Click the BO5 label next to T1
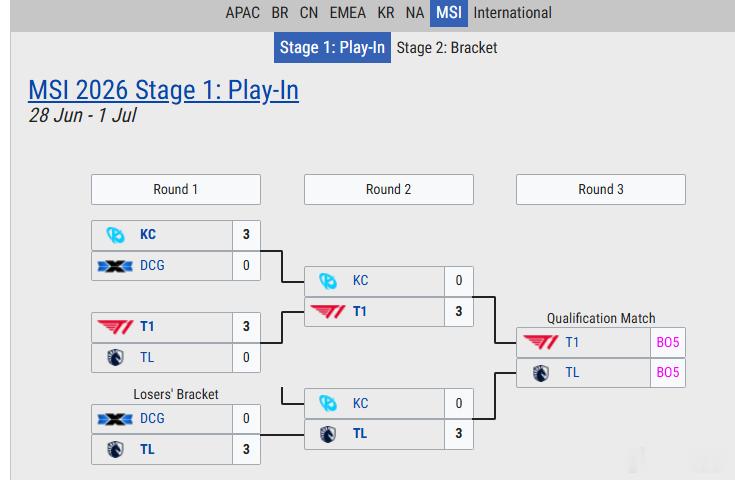This screenshot has width=735, height=480. [668, 342]
